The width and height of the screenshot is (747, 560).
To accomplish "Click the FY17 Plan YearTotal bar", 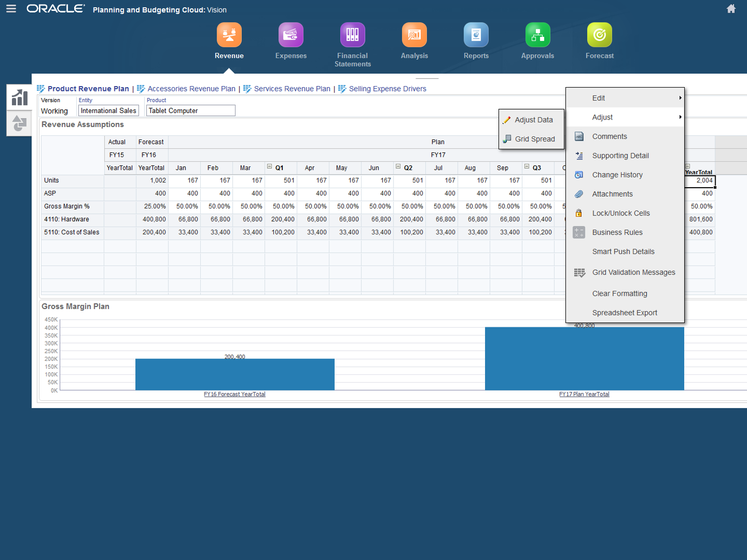I will (584, 358).
